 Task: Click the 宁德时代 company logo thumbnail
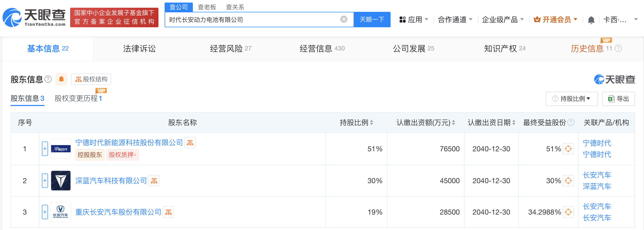[x=61, y=149]
